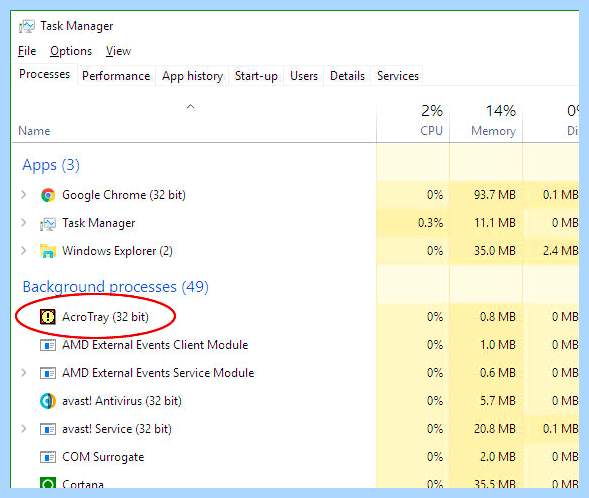Click the 0.3% CPU value
This screenshot has height=498, width=589.
tap(430, 223)
